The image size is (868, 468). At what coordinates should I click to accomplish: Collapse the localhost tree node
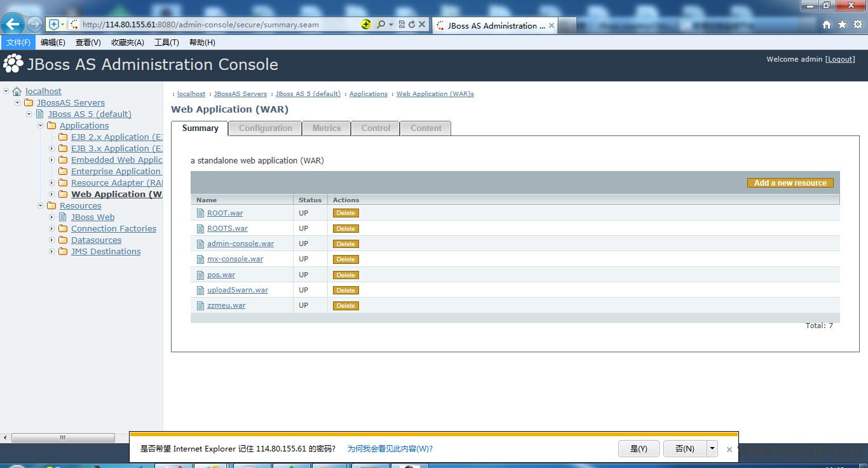[6, 92]
